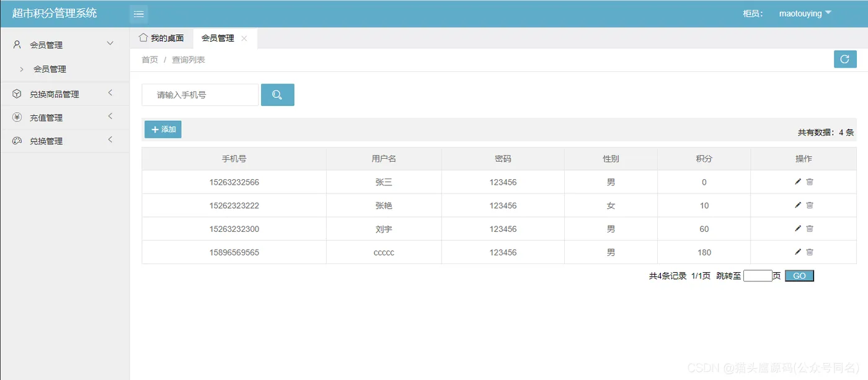This screenshot has width=868, height=380.
Task: Click the points value 180
Action: (704, 253)
